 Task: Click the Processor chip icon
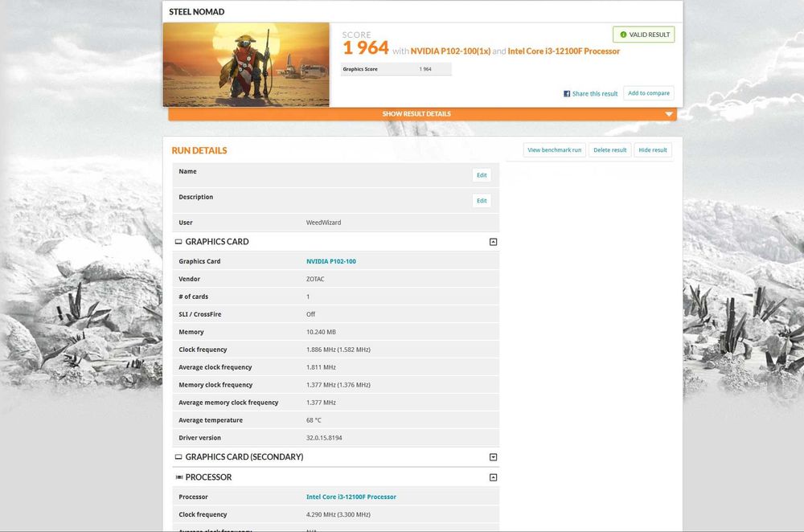click(179, 477)
